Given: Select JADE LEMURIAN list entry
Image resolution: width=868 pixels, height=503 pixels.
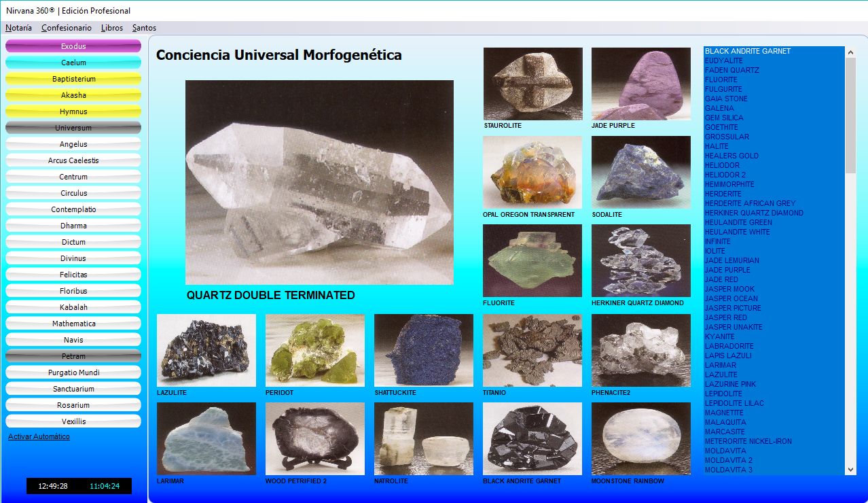Looking at the screenshot, I should point(774,260).
